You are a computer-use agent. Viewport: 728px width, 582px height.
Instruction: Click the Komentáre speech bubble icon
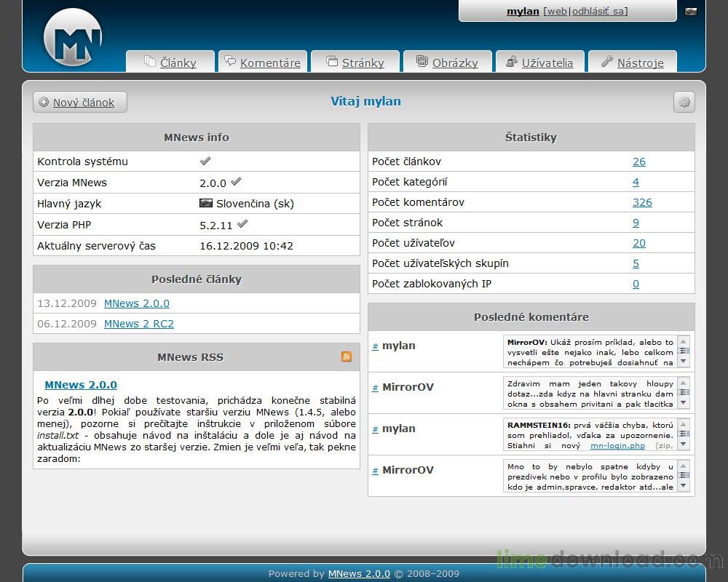click(x=230, y=61)
